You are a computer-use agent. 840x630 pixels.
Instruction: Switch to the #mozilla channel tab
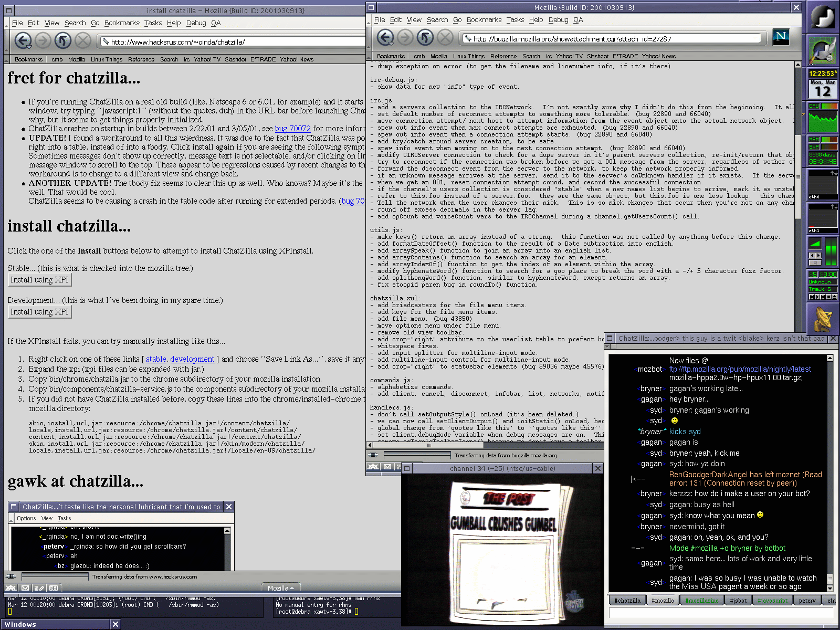(663, 600)
